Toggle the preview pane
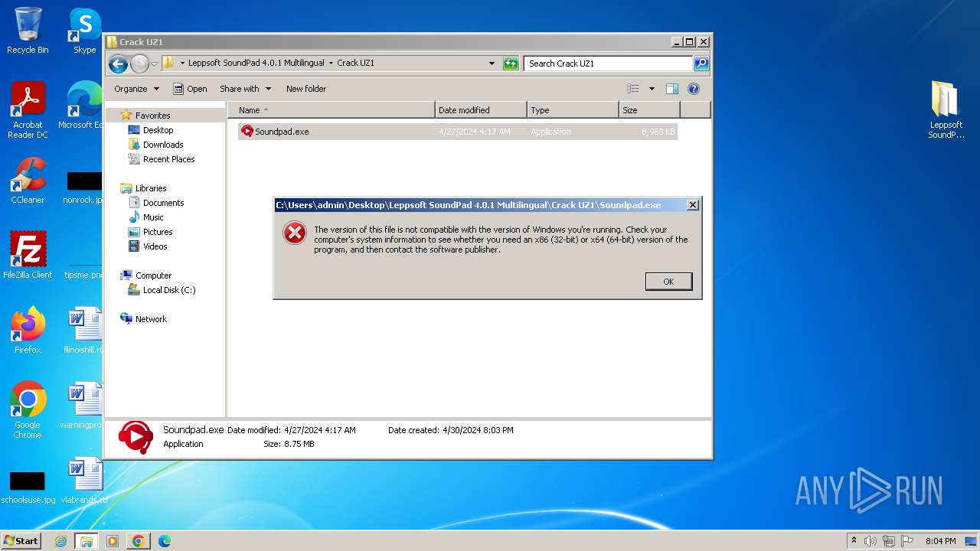The height and width of the screenshot is (551, 980). 672,89
